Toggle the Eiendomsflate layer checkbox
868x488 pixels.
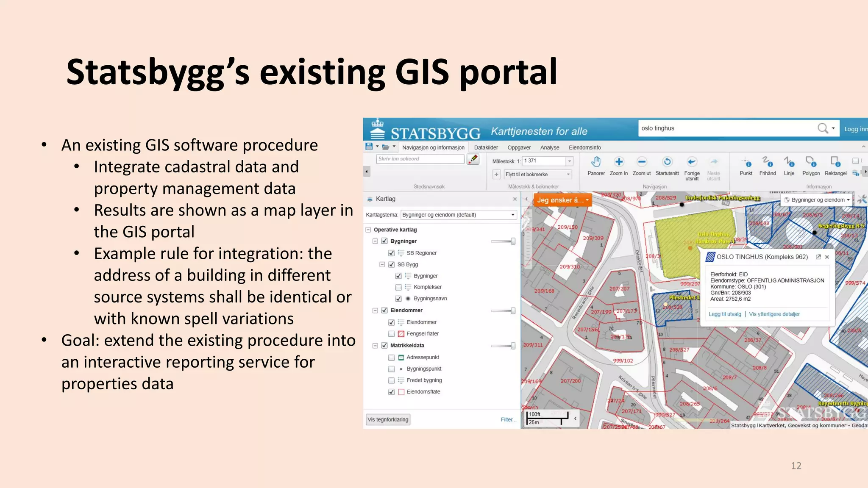[x=391, y=392]
